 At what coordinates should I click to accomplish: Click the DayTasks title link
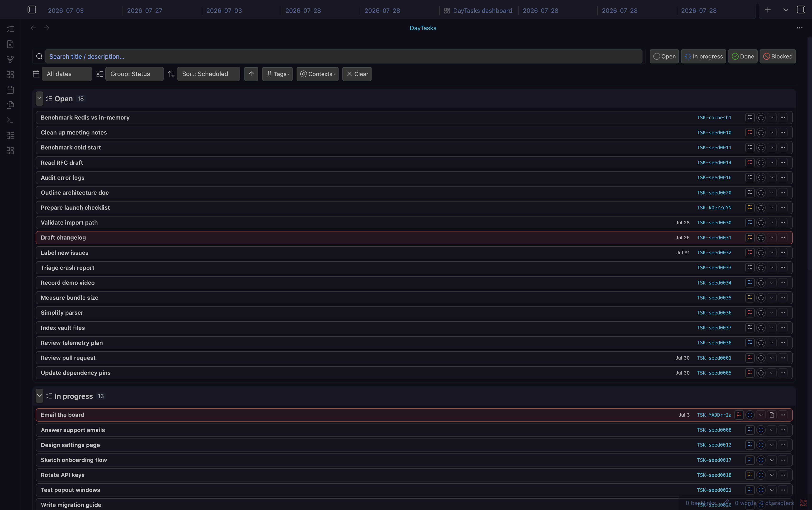pyautogui.click(x=423, y=28)
